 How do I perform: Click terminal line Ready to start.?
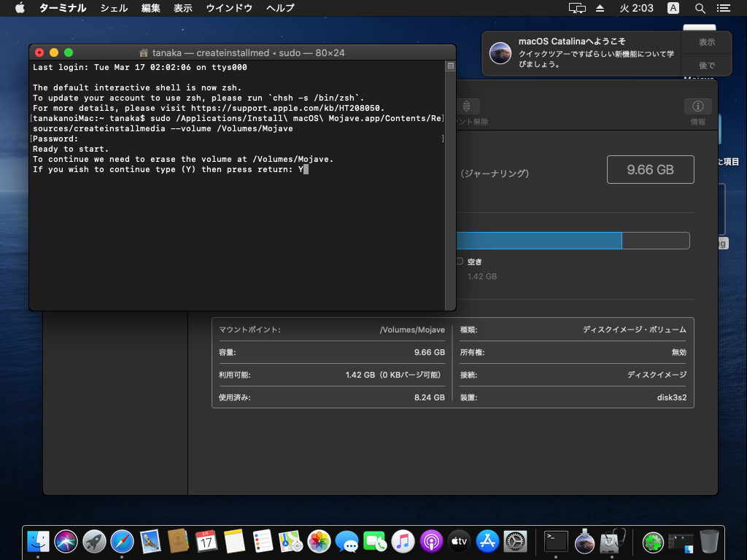tap(71, 149)
